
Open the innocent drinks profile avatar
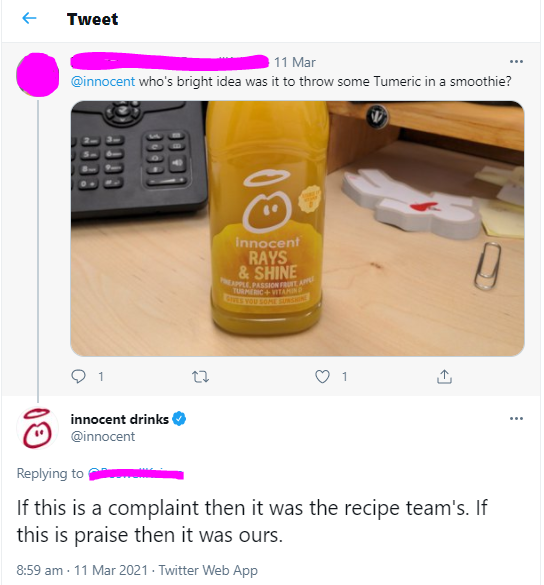click(37, 428)
